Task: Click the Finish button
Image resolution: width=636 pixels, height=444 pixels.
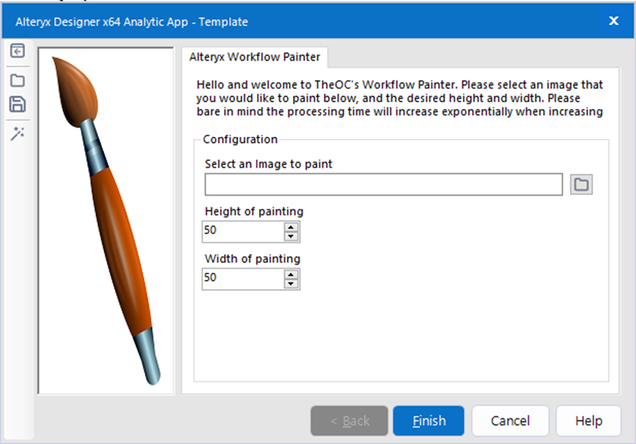Action: point(428,421)
